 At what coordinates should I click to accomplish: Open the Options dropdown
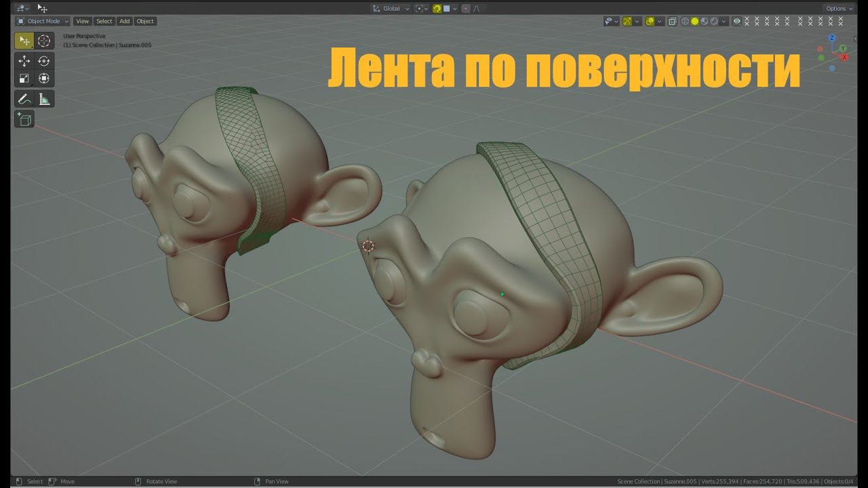coord(838,8)
